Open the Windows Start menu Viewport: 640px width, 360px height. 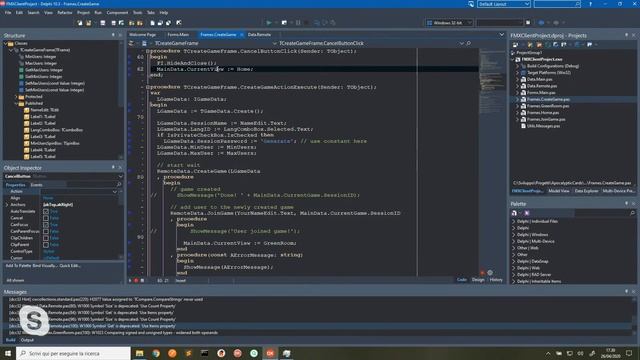pyautogui.click(x=8, y=353)
